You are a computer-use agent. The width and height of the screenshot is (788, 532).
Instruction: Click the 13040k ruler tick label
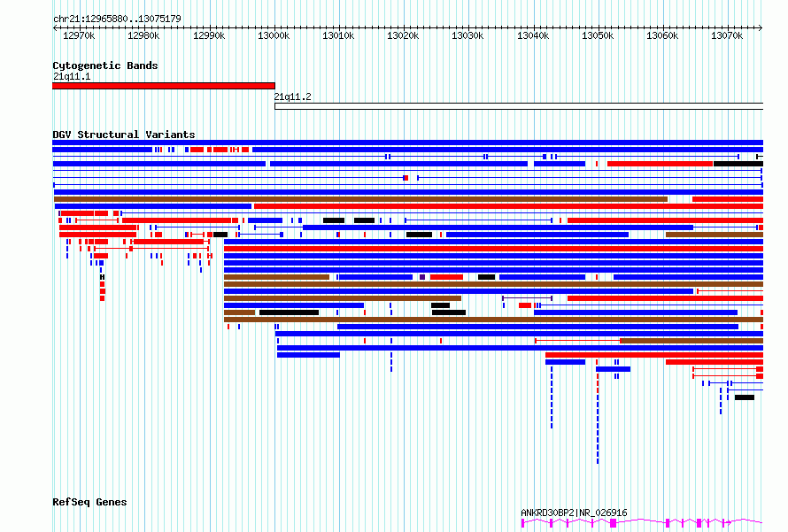[533, 35]
